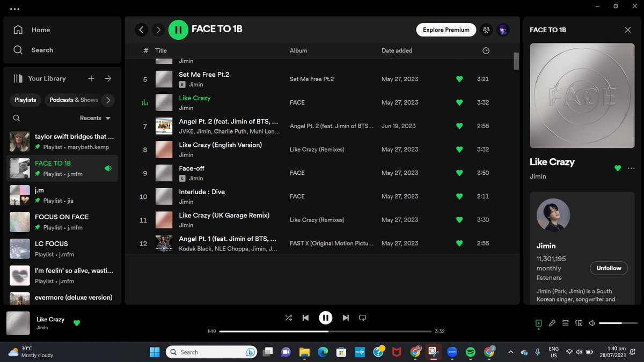This screenshot has height=362, width=644.
Task: Unfollow Jimin with the Unfollow button
Action: [609, 268]
